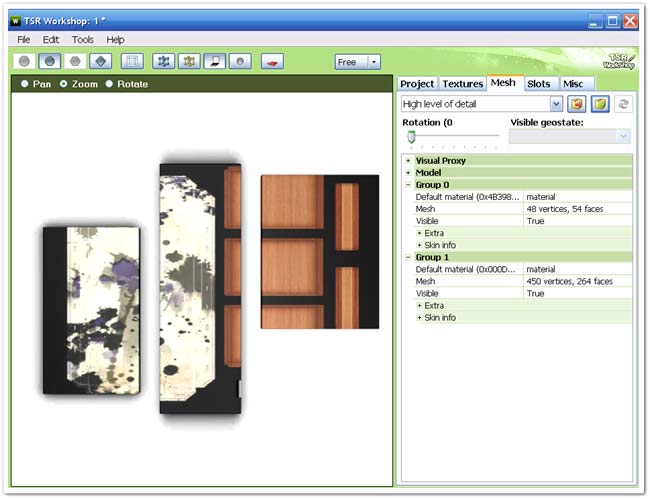The width and height of the screenshot is (650, 499).
Task: Click the wireframe box toolbar icon
Action: coord(132,62)
